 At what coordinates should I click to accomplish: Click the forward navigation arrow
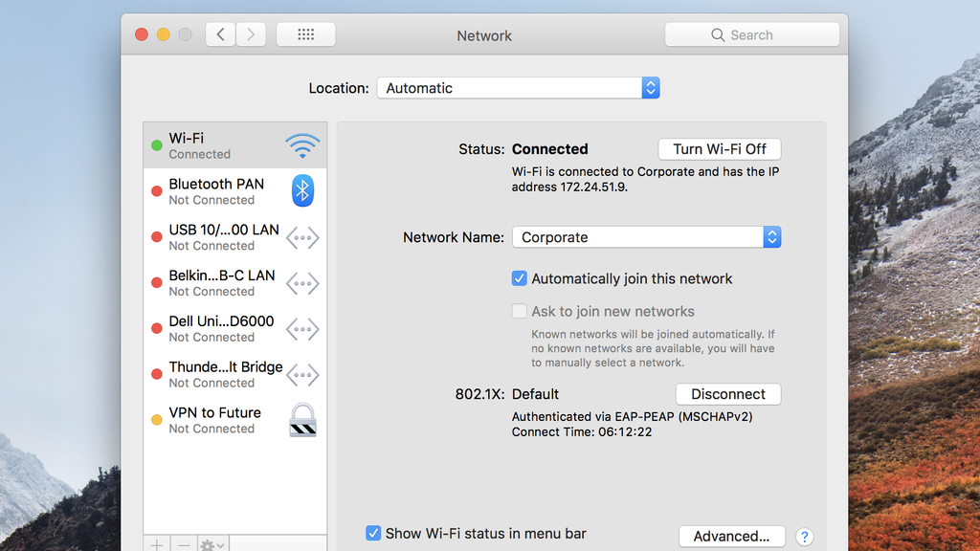[x=250, y=33]
